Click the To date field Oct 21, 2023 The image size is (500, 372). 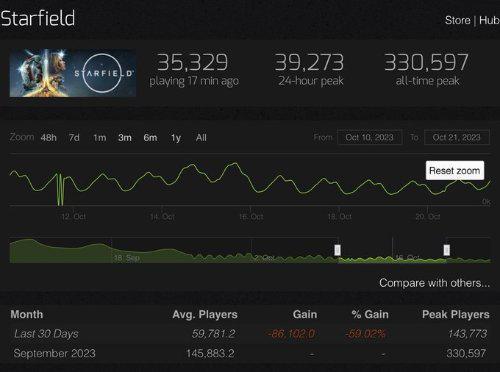coord(457,137)
